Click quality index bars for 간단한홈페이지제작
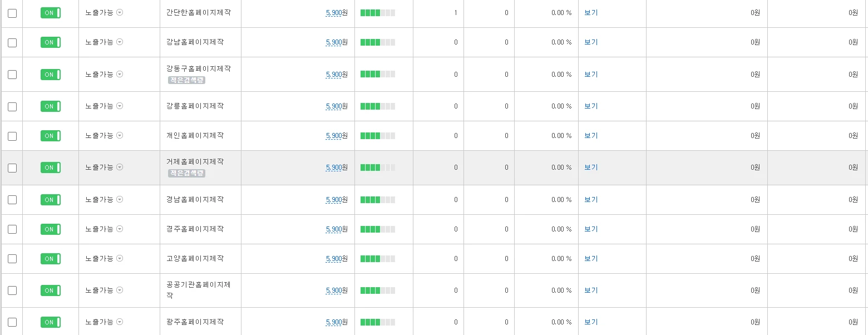 point(377,13)
